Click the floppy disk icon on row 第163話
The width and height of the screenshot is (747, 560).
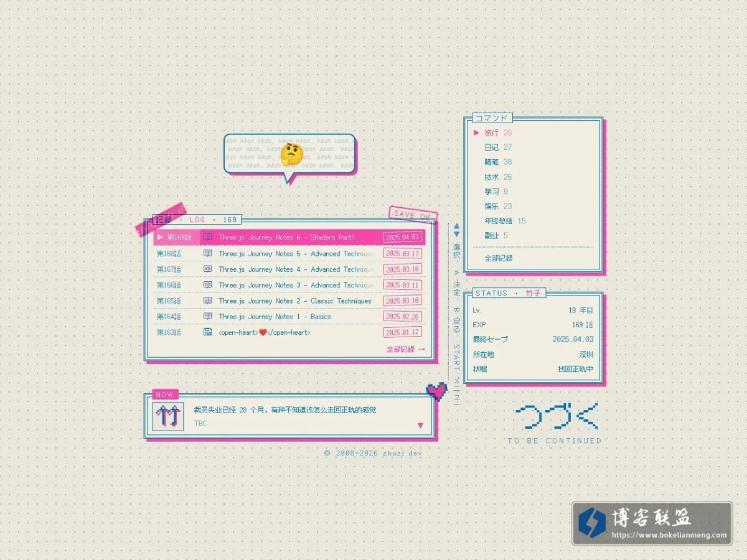tap(208, 332)
